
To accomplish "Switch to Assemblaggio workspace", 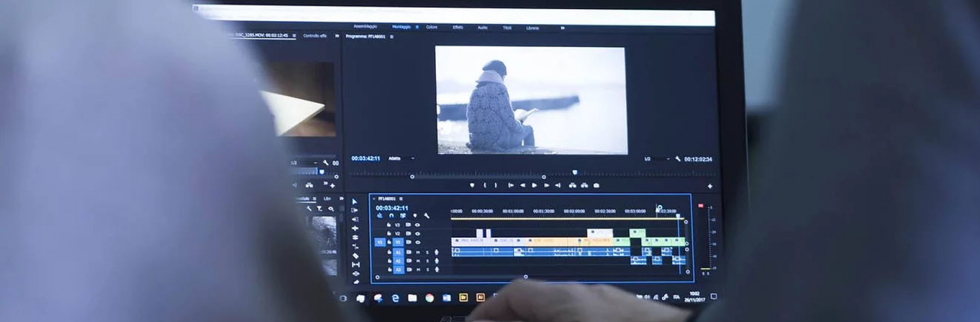I will click(x=365, y=26).
